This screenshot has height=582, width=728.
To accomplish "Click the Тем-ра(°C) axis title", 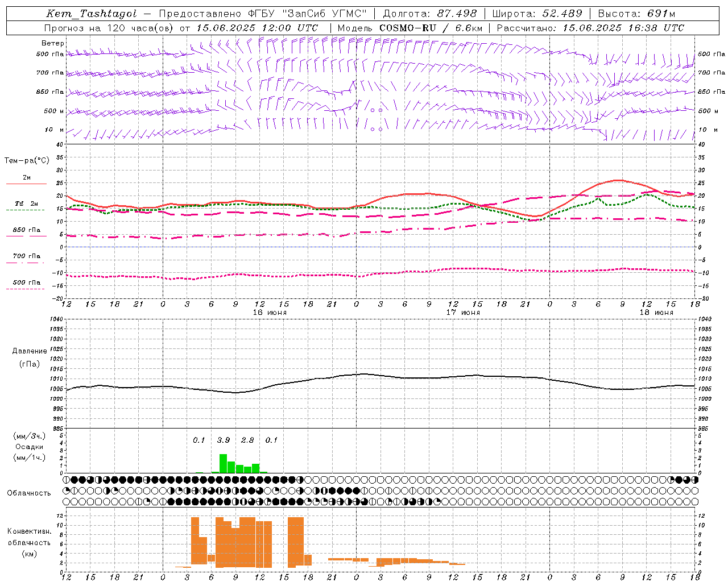I will pyautogui.click(x=27, y=161).
